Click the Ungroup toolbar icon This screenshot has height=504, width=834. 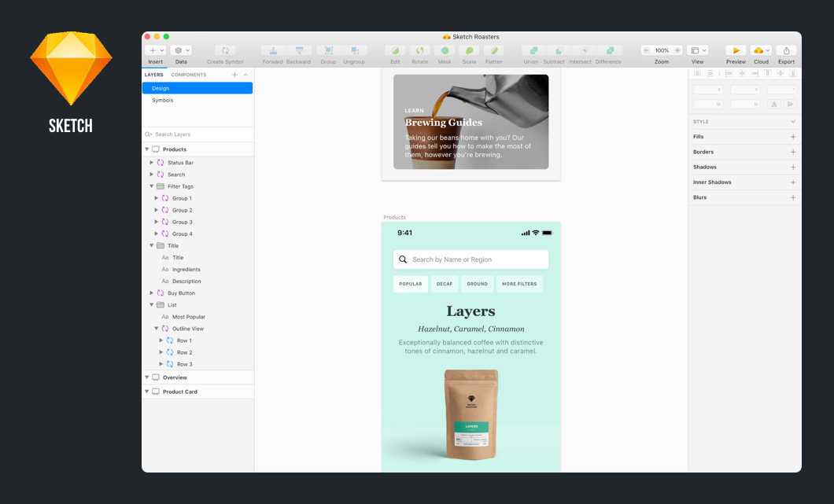coord(354,50)
